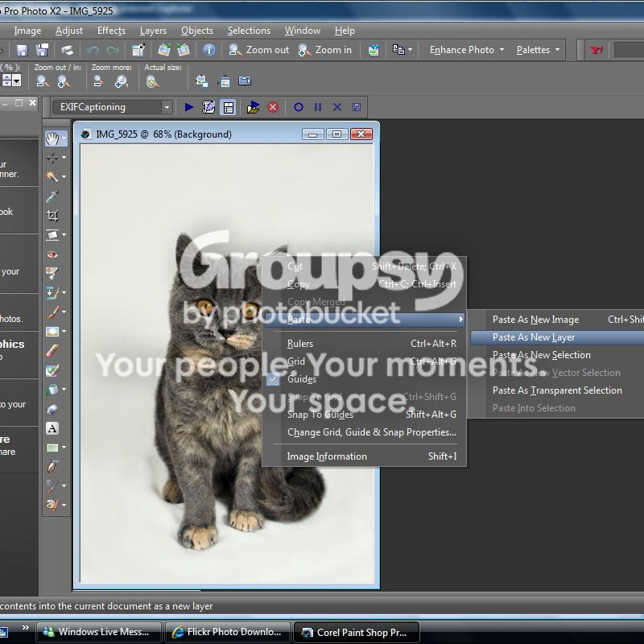644x644 pixels.
Task: Open the Copy Special dropdown arrow
Action: point(410,50)
